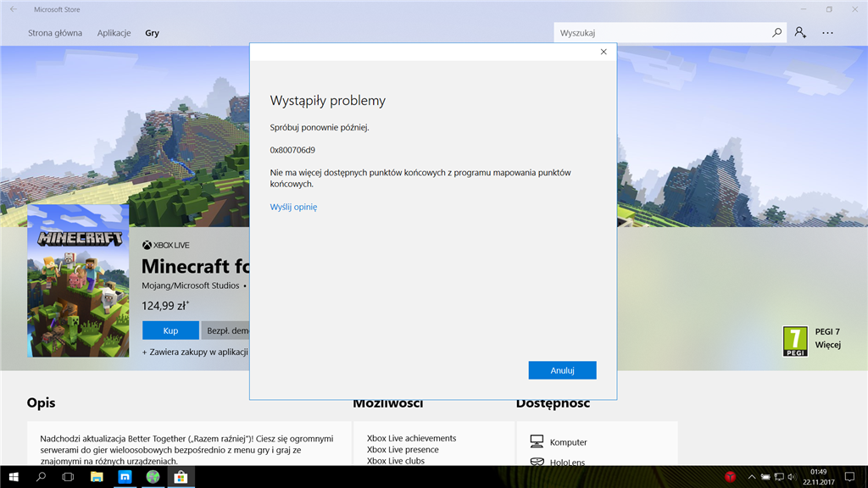Click the Komputer device icon
Screen dimensions: 868x488
537,441
